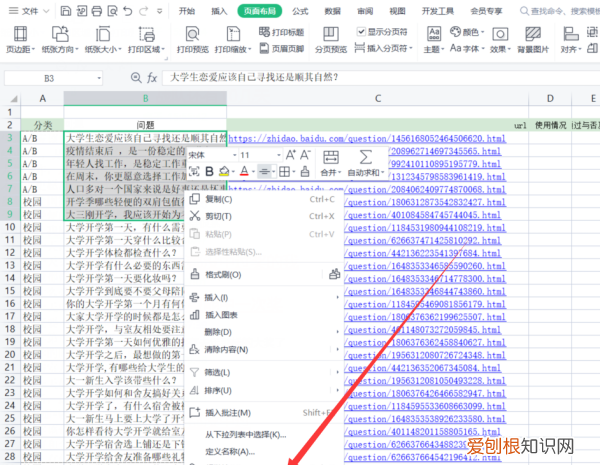
Task: Choose 复制(C) in context menu
Action: [x=264, y=199]
